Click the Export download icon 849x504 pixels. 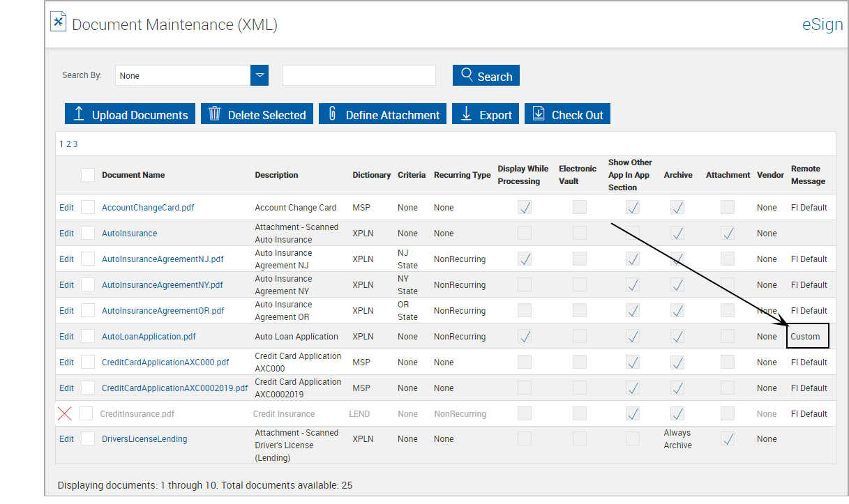[x=465, y=113]
